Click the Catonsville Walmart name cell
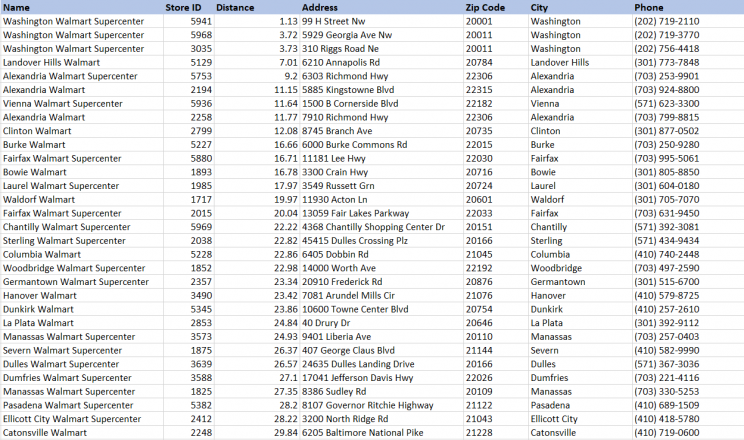This screenshot has width=744, height=440. [x=45, y=433]
